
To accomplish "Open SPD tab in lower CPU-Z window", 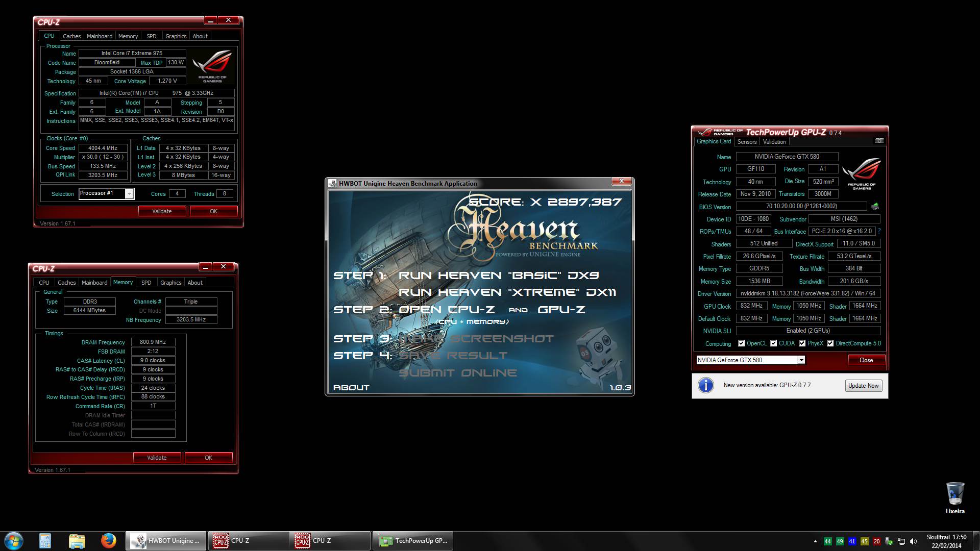I will (146, 283).
